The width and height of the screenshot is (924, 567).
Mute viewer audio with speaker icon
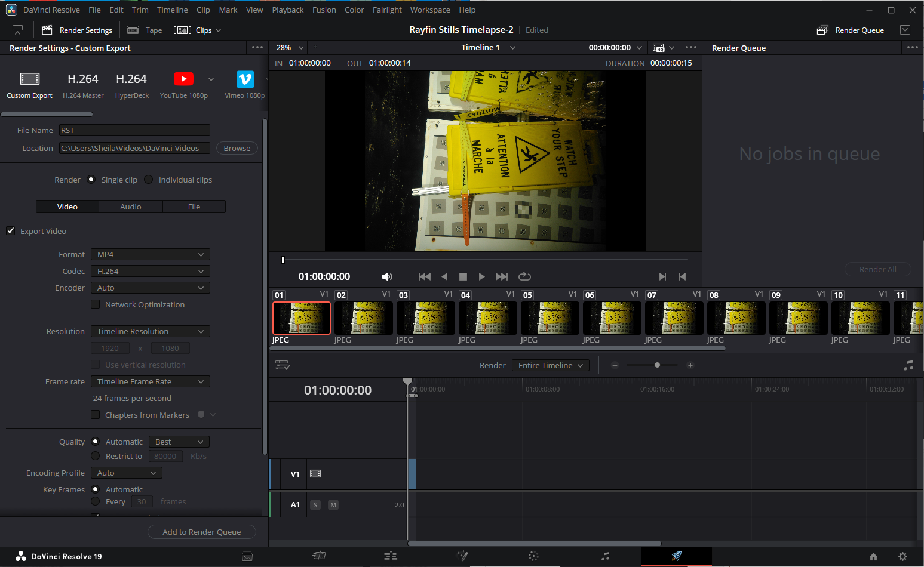click(387, 276)
